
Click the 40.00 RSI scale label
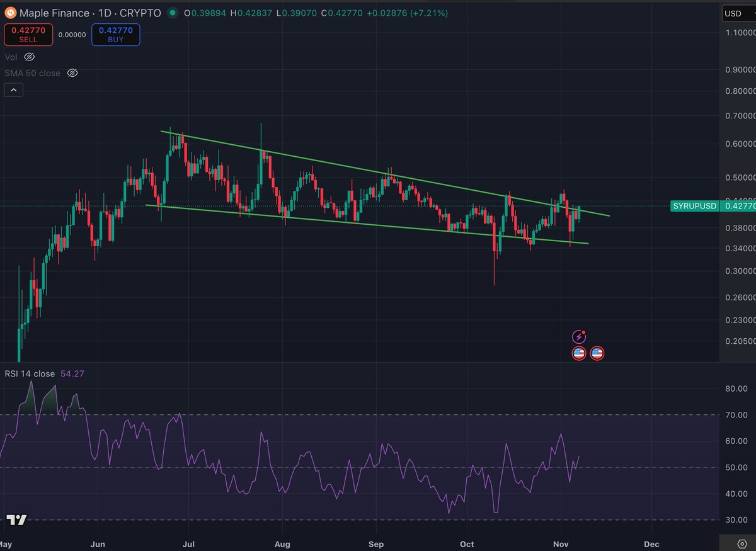click(x=736, y=494)
